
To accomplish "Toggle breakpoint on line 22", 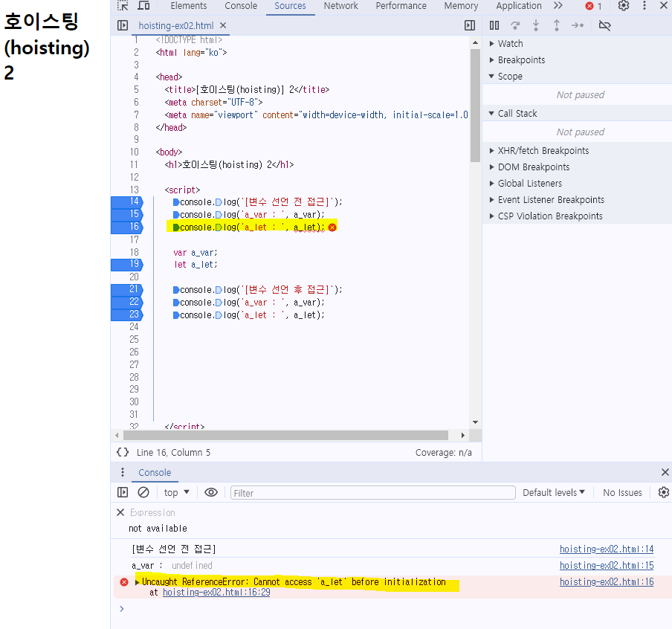I will (127, 302).
